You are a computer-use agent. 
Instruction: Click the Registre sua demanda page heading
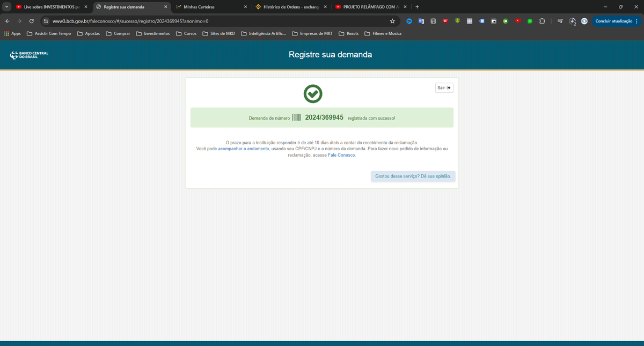pyautogui.click(x=330, y=55)
